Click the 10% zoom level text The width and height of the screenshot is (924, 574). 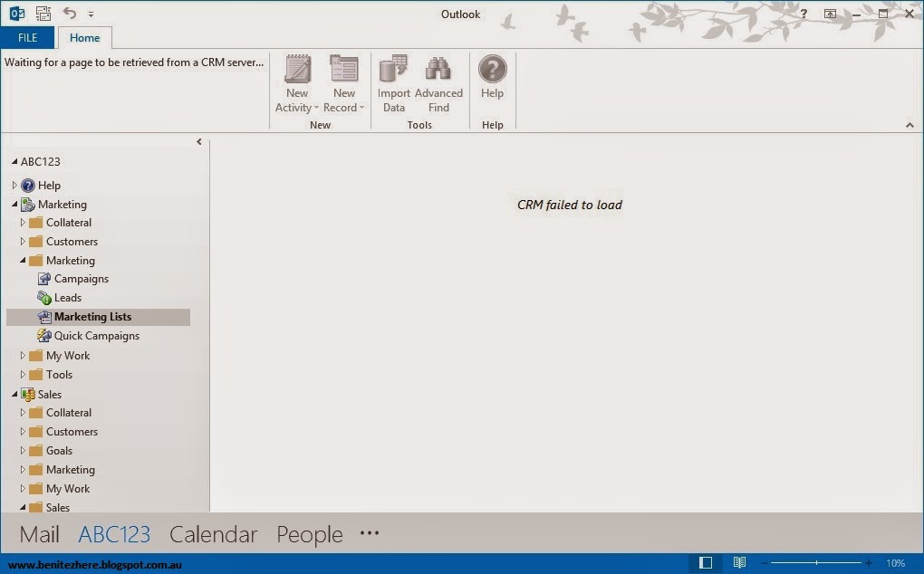point(895,563)
